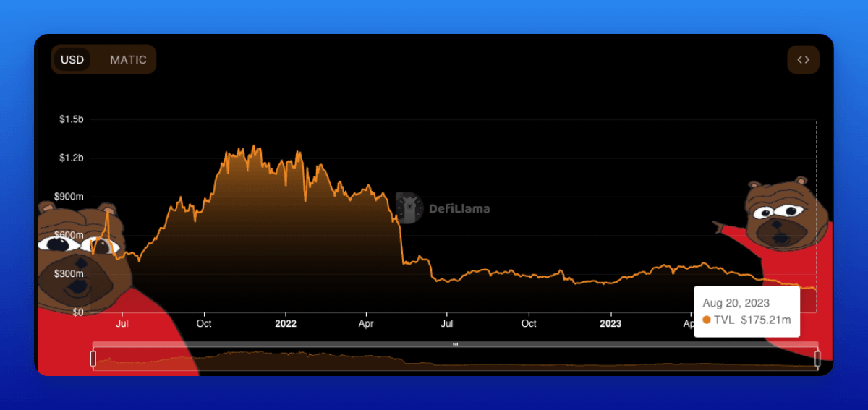Viewport: 868px width, 410px height.
Task: Click the mini overview chart in range selector
Action: 455,359
